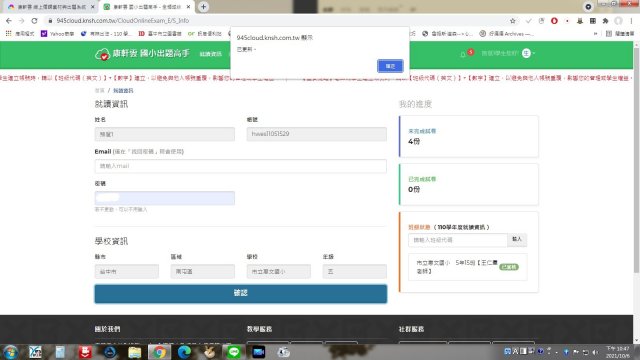640x360 pixels.
Task: Click the class code input field
Action: pyautogui.click(x=458, y=240)
